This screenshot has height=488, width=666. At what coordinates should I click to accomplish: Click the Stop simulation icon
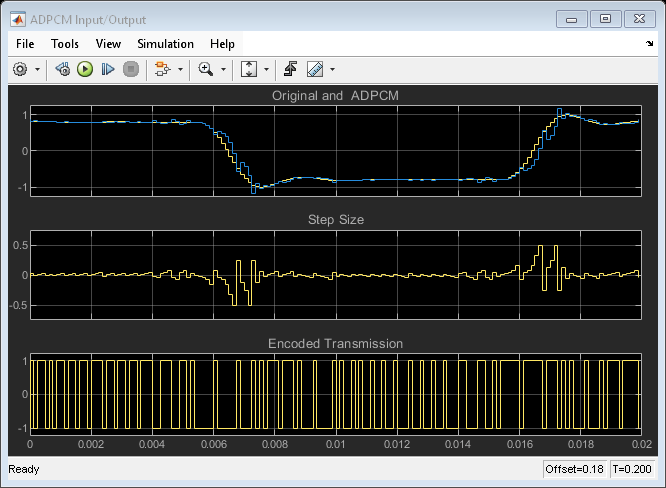pyautogui.click(x=130, y=69)
